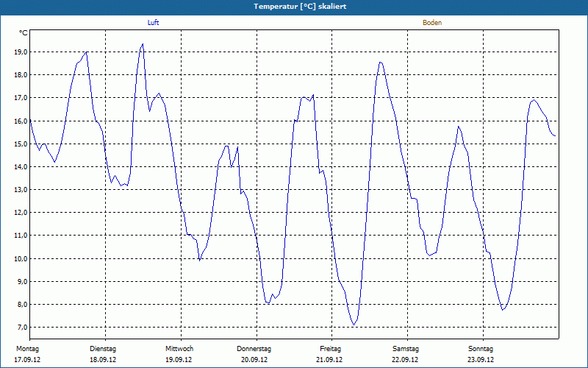
Task: Click the 'Dienstag' day label
Action: point(103,349)
